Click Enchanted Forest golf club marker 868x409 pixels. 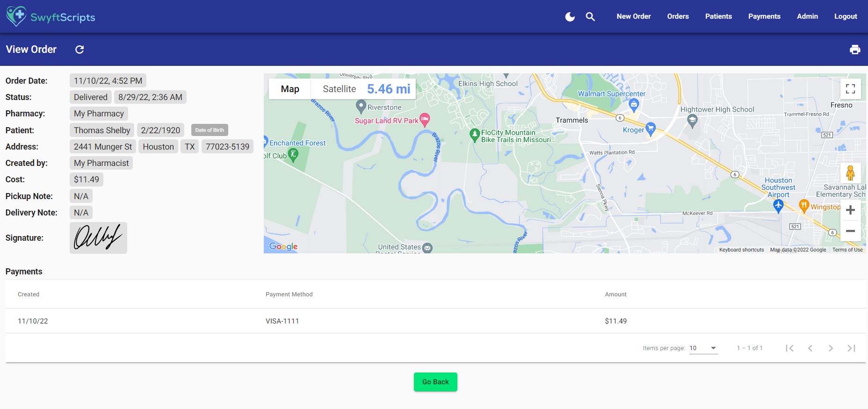[293, 155]
